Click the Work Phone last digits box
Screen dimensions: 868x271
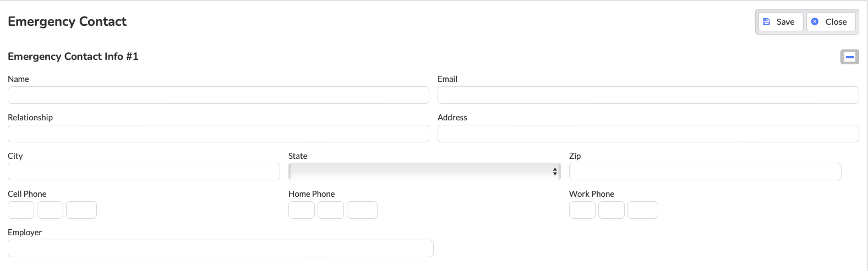coord(643,210)
